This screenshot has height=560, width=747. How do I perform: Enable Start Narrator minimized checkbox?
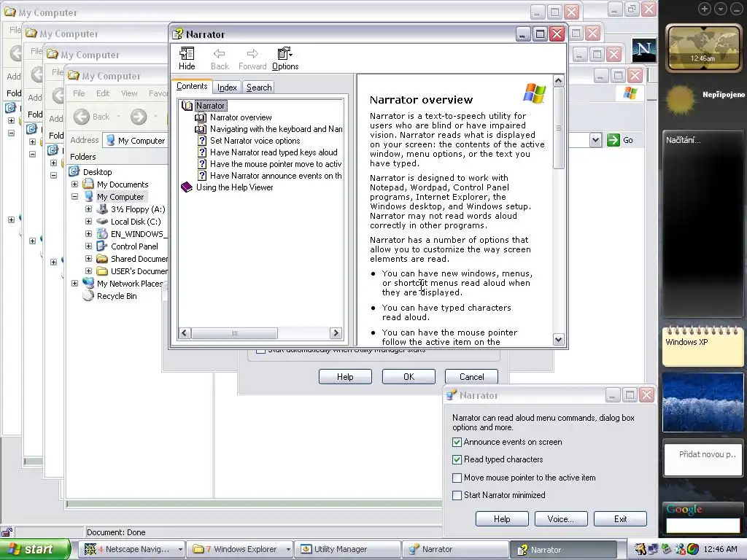click(x=457, y=495)
